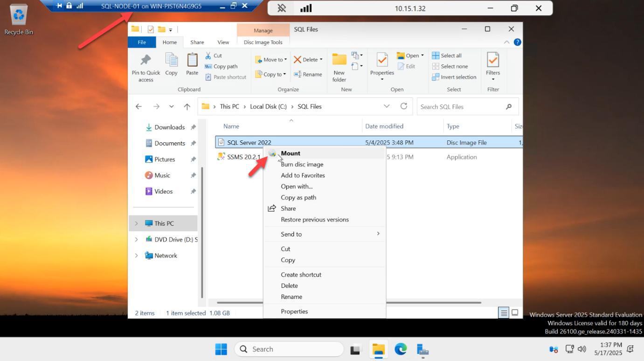Click Select all in ribbon

click(x=447, y=56)
